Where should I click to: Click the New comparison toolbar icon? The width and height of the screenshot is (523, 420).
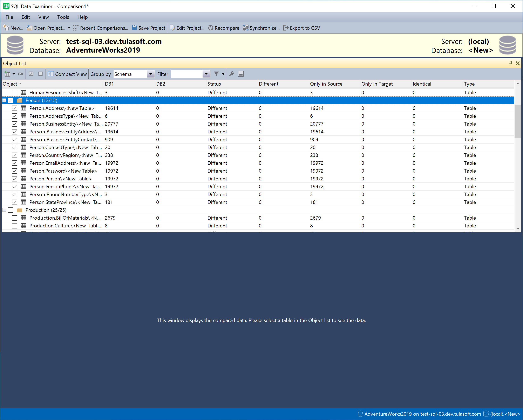click(6, 28)
